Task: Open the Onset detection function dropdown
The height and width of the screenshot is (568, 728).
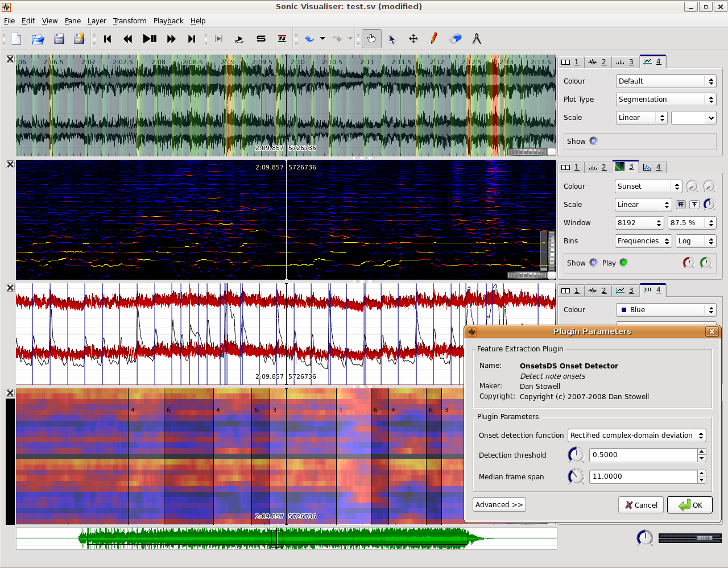Action: (636, 436)
